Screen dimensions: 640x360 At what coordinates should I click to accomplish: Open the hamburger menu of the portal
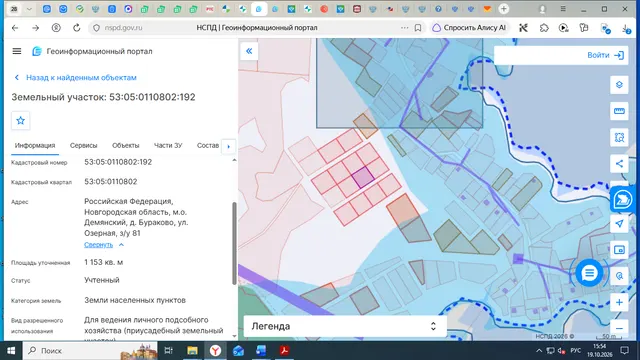coord(17,51)
